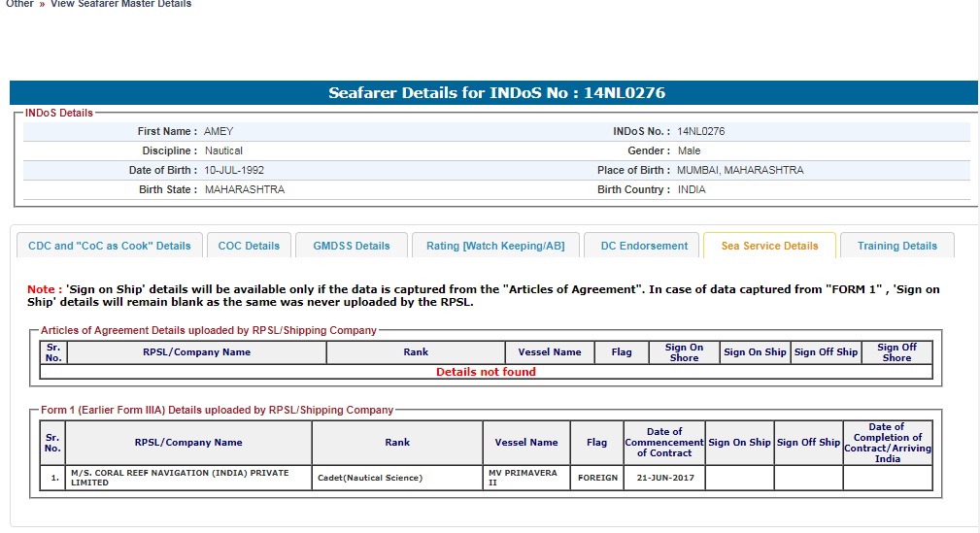Select the Cadet(Nautical Science) rank cell

tap(370, 478)
